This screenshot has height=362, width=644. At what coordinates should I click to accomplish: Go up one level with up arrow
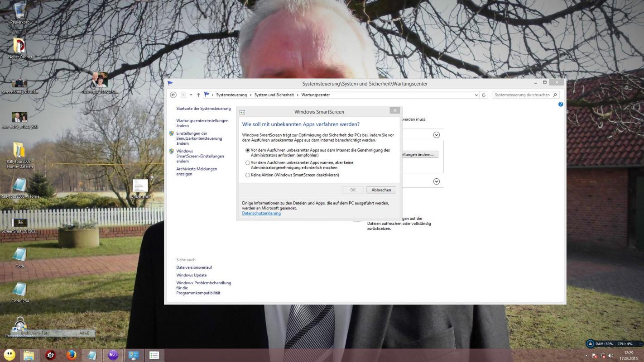click(198, 95)
